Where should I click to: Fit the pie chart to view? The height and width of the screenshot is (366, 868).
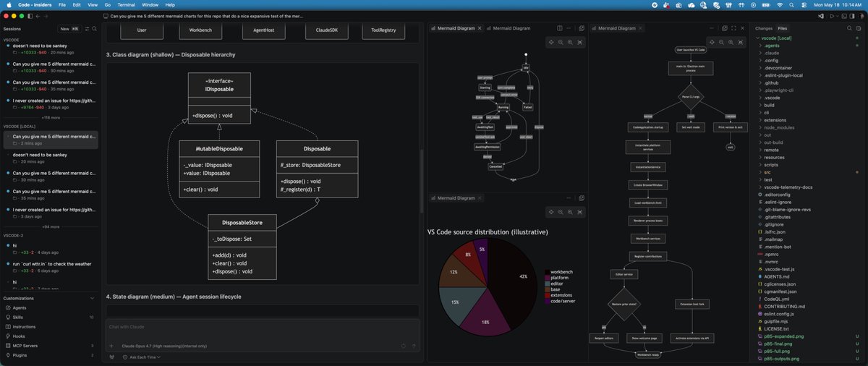point(579,212)
